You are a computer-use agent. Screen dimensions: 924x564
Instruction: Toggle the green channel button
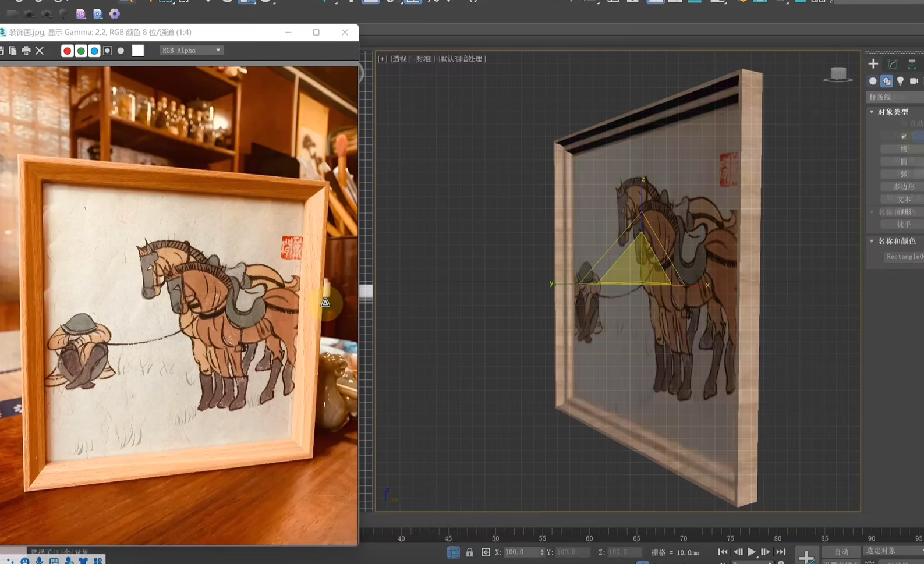click(81, 51)
